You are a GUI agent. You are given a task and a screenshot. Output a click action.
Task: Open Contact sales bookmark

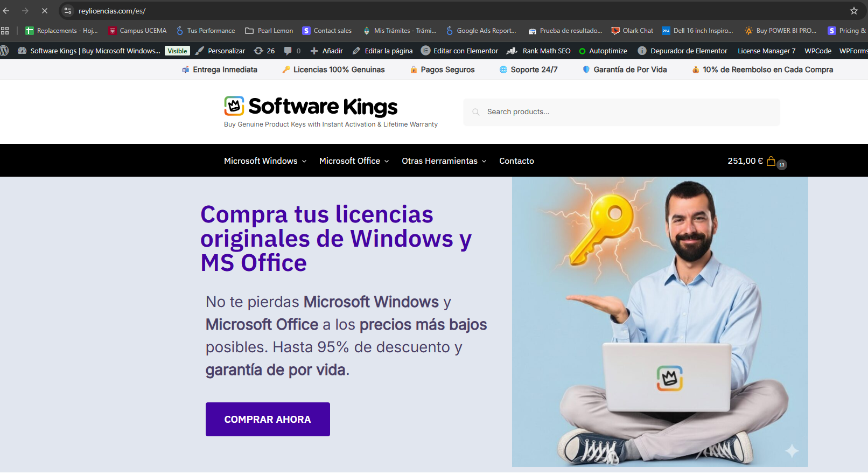point(327,31)
